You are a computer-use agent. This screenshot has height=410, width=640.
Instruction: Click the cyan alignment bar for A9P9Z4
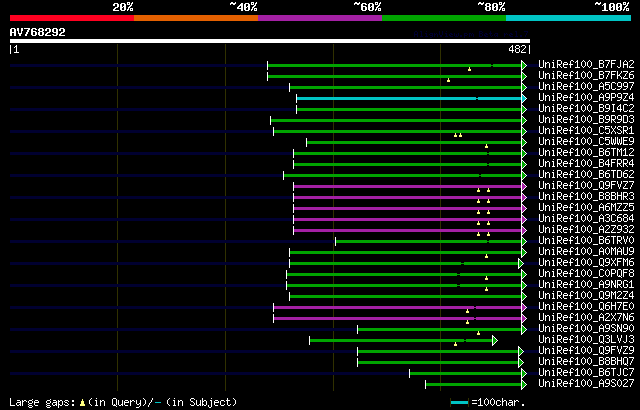(x=409, y=98)
